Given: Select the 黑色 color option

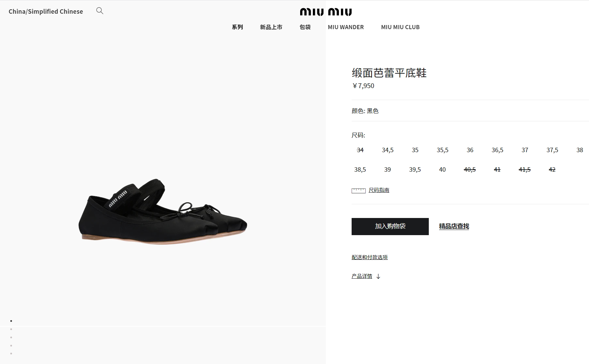Looking at the screenshot, I should tap(373, 111).
